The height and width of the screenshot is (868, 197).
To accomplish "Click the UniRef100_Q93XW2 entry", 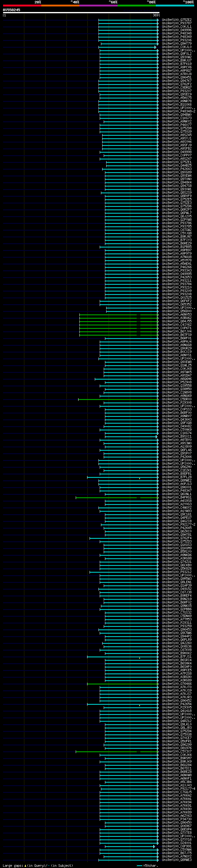I will point(177,57).
